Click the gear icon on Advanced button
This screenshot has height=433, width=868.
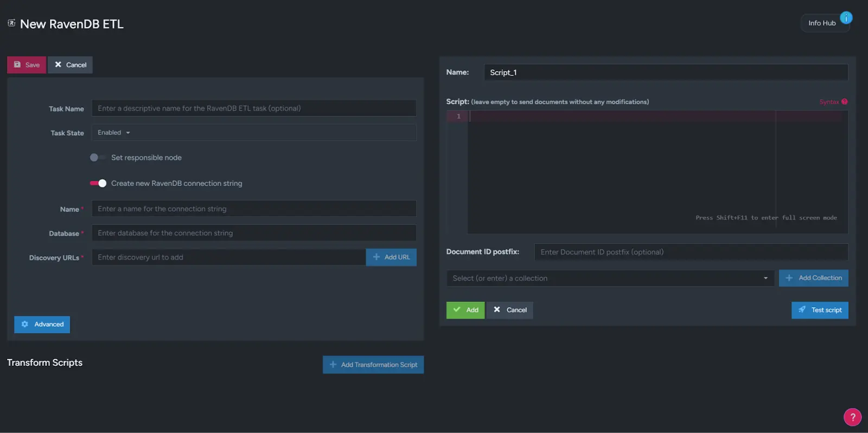coord(25,324)
